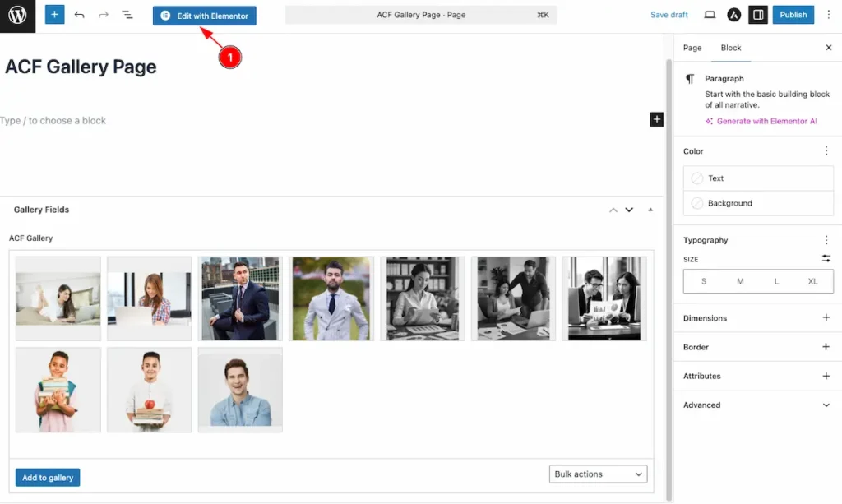Open the block inserter plus icon
Screen dimensions: 842x504
click(x=54, y=15)
